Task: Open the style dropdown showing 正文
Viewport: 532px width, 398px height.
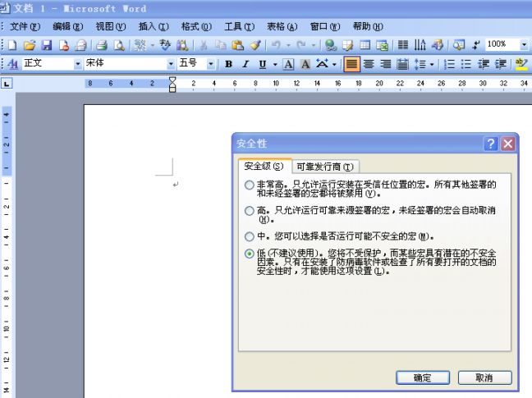Action: pos(78,64)
